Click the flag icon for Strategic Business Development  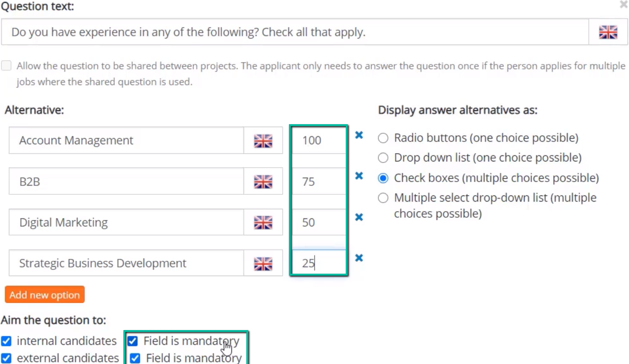[x=263, y=263]
